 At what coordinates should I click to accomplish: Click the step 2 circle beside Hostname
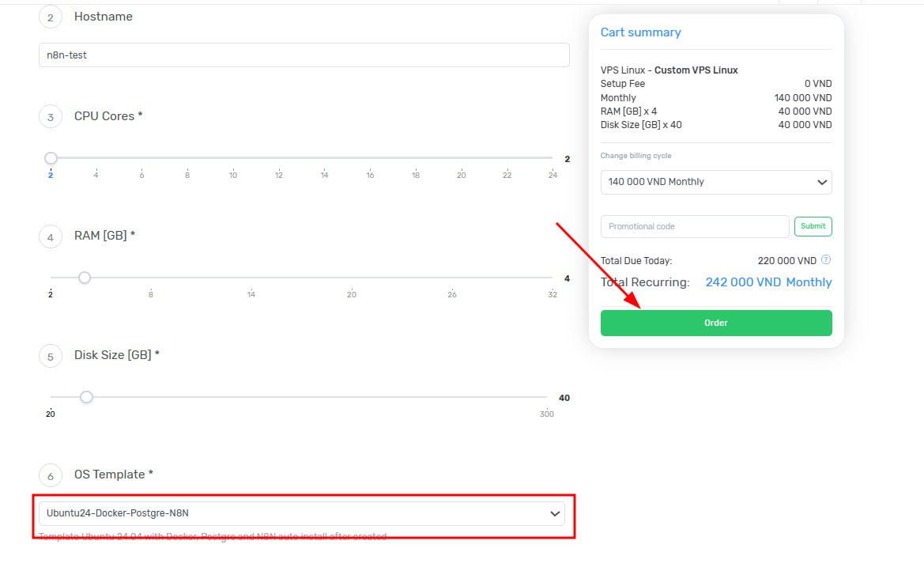pos(51,17)
